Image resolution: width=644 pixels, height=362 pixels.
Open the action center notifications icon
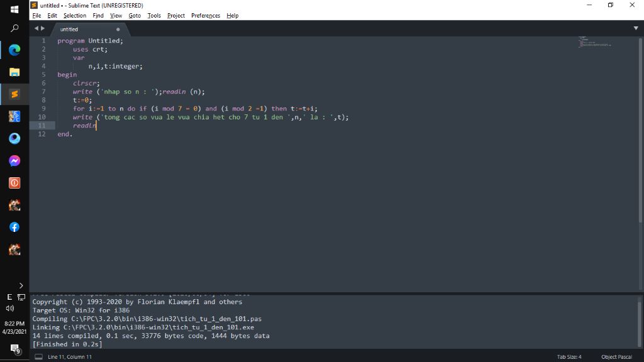(15, 349)
